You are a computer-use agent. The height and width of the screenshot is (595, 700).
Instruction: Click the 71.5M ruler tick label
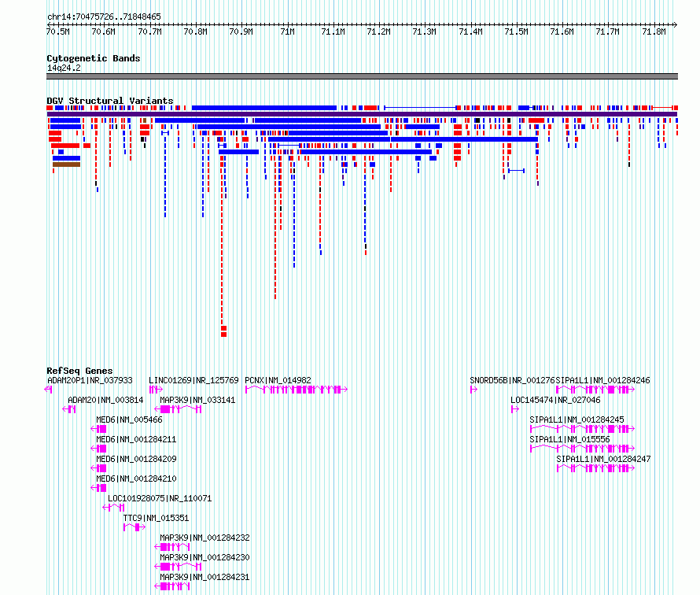pyautogui.click(x=517, y=31)
